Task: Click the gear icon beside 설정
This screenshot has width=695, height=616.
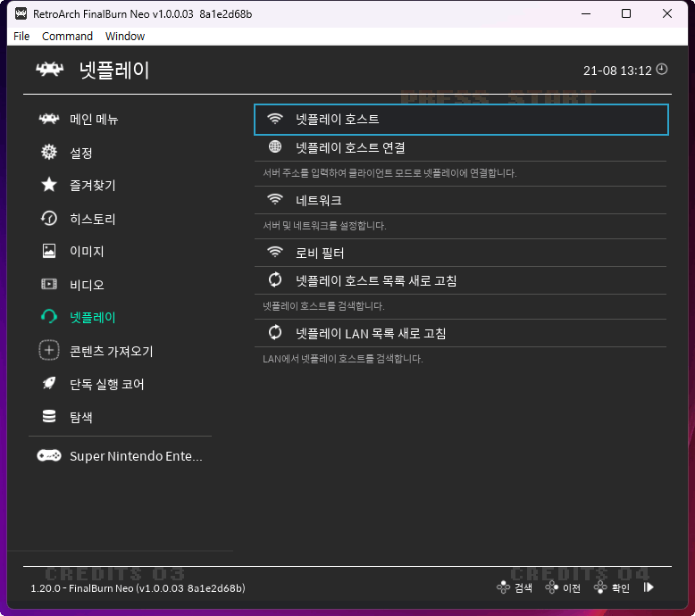Action: point(49,152)
